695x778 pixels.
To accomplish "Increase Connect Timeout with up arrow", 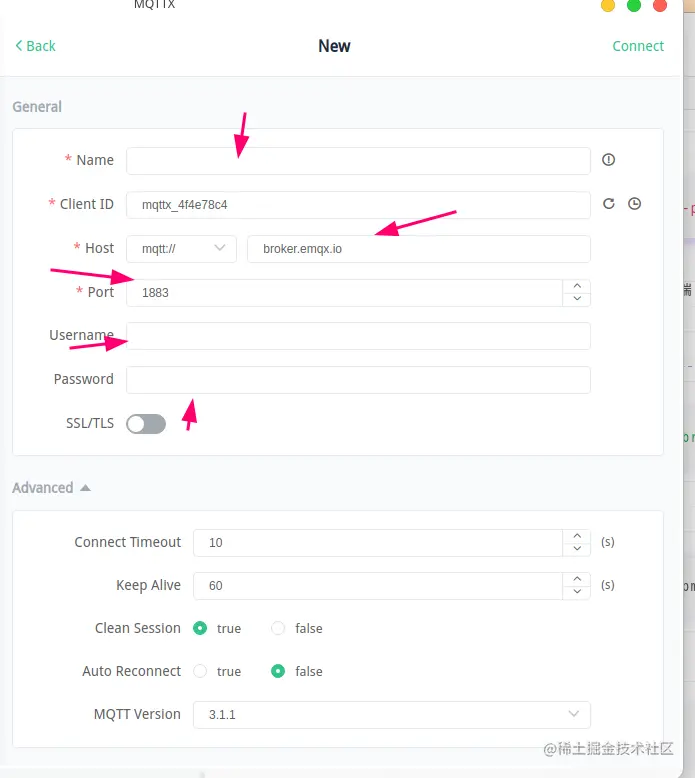I will click(576, 536).
